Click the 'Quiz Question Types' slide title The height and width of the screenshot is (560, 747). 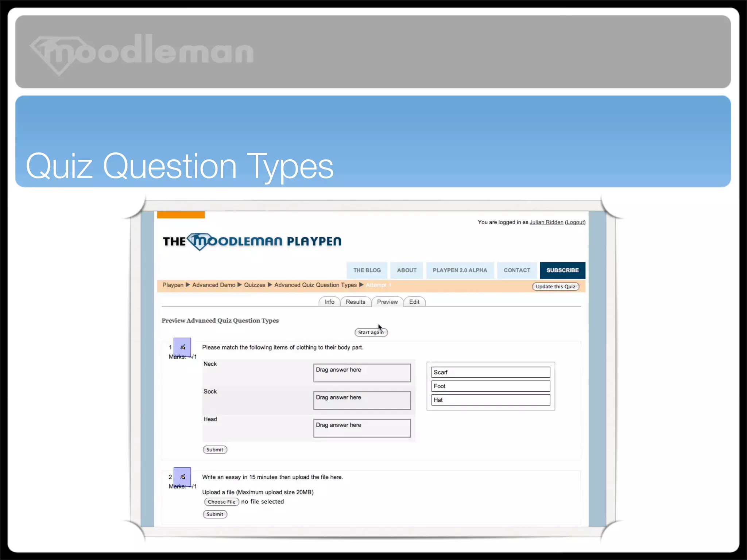coord(179,166)
